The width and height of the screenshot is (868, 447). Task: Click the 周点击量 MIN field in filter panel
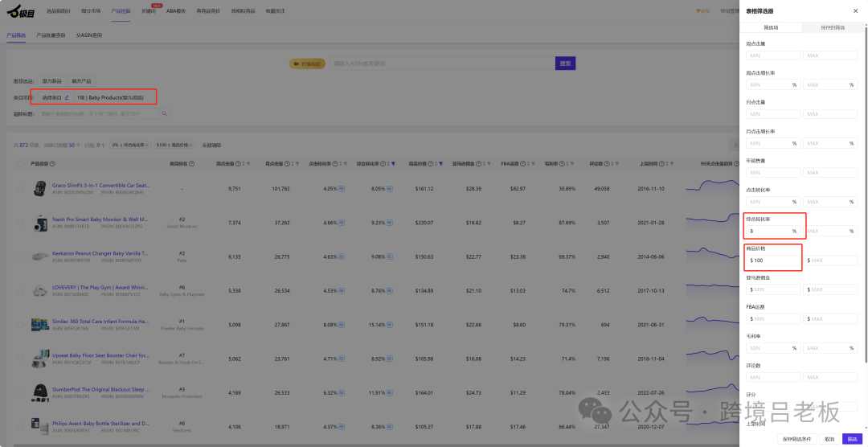(773, 55)
